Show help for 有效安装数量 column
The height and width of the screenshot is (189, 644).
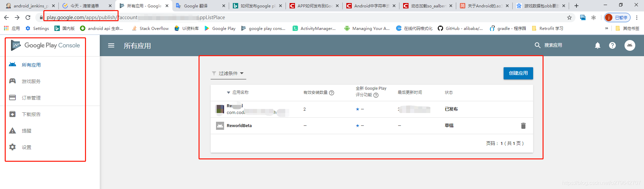(332, 93)
